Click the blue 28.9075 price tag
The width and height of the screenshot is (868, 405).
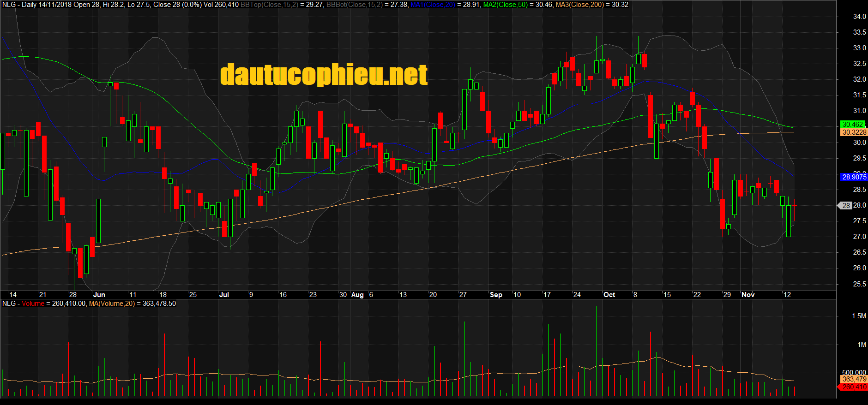point(854,177)
